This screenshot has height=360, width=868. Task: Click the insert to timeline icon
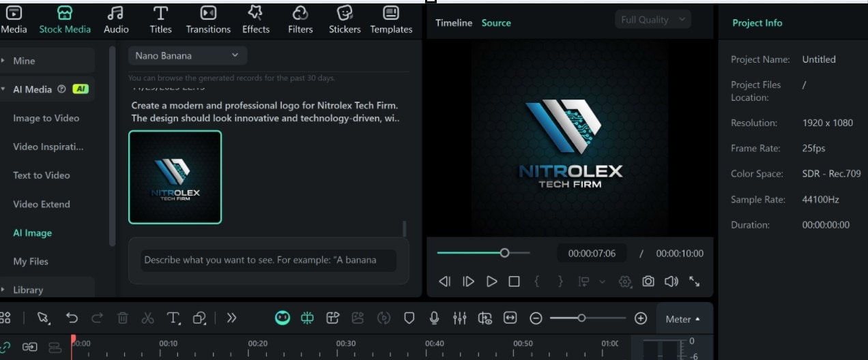583,282
